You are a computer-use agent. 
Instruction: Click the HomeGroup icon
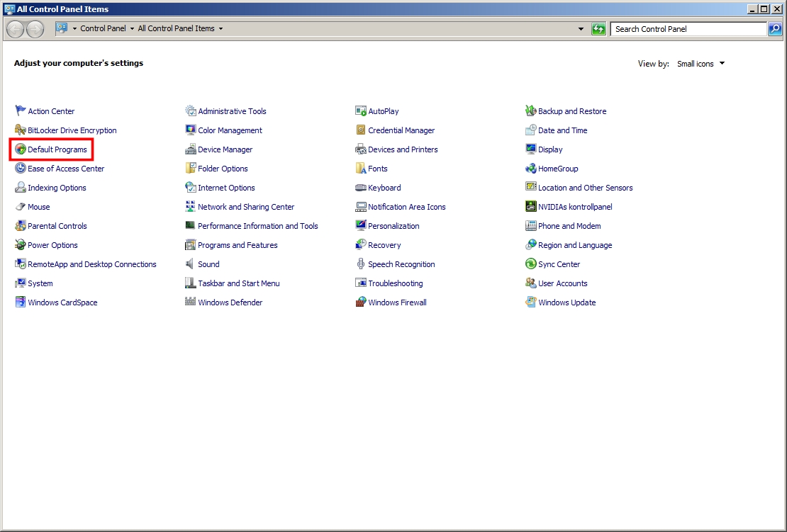click(530, 168)
